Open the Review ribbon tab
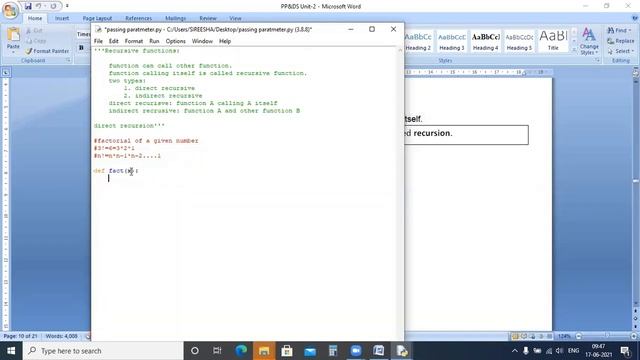 [x=208, y=18]
